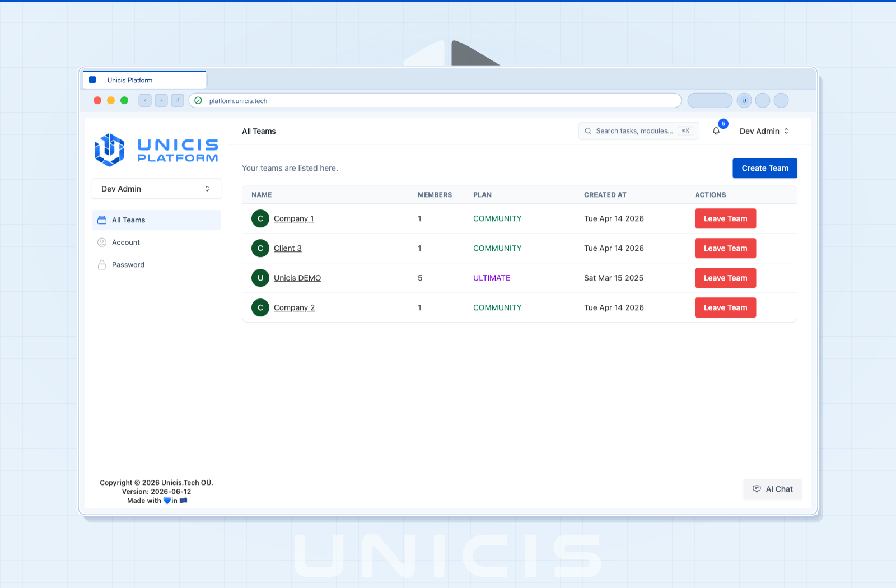896x588 pixels.
Task: Click the Unicis DEMO avatar circle
Action: point(260,278)
